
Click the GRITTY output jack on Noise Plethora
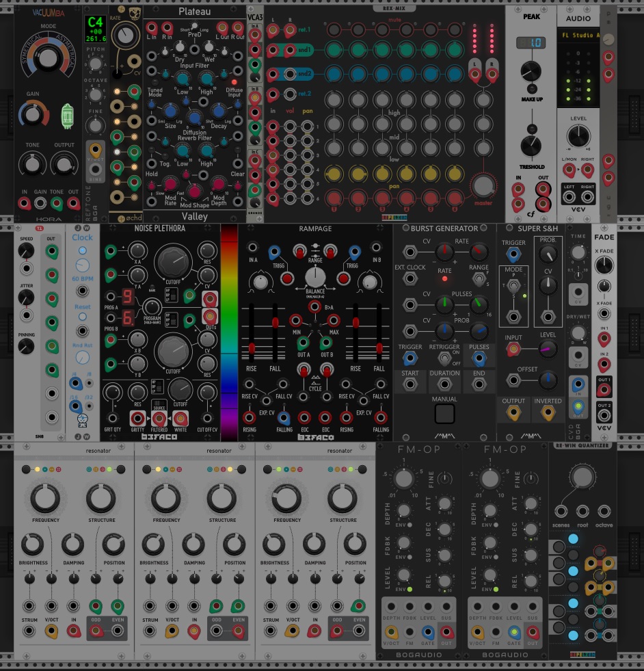coord(137,419)
